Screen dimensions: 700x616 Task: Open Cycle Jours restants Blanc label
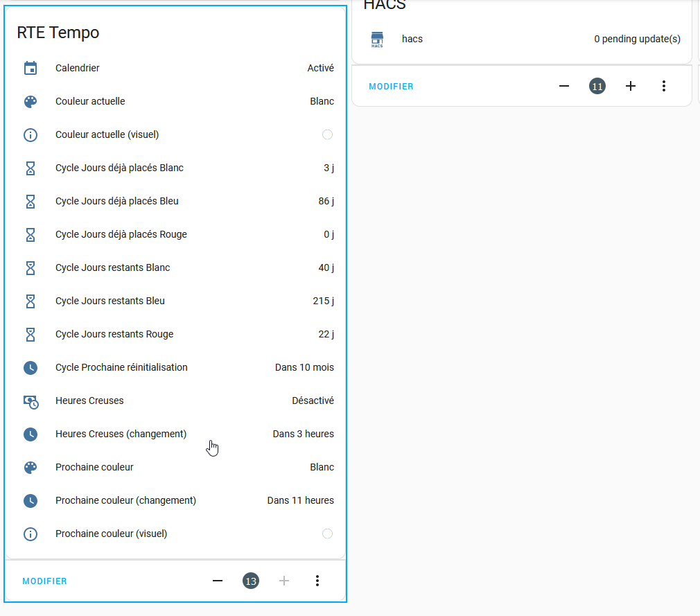click(112, 267)
